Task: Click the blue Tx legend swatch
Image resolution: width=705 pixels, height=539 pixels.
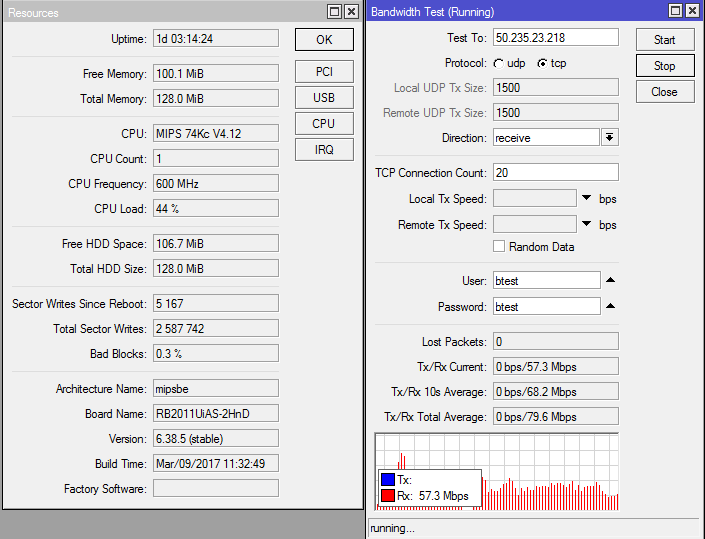Action: click(x=388, y=480)
